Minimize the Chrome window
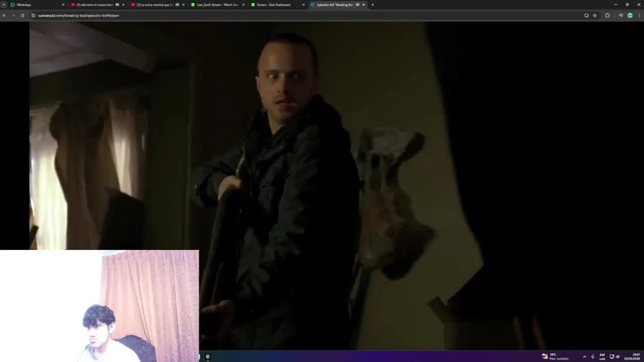Screen dimensions: 644x362 tap(615, 5)
